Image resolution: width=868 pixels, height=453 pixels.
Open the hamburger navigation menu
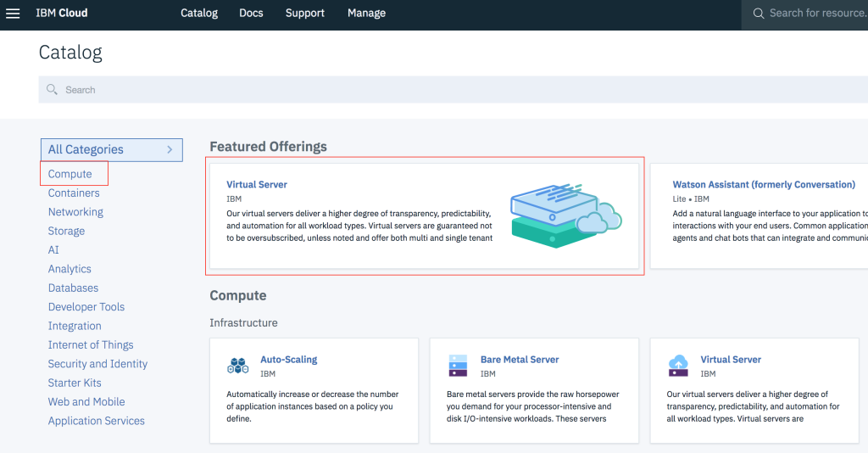tap(13, 14)
